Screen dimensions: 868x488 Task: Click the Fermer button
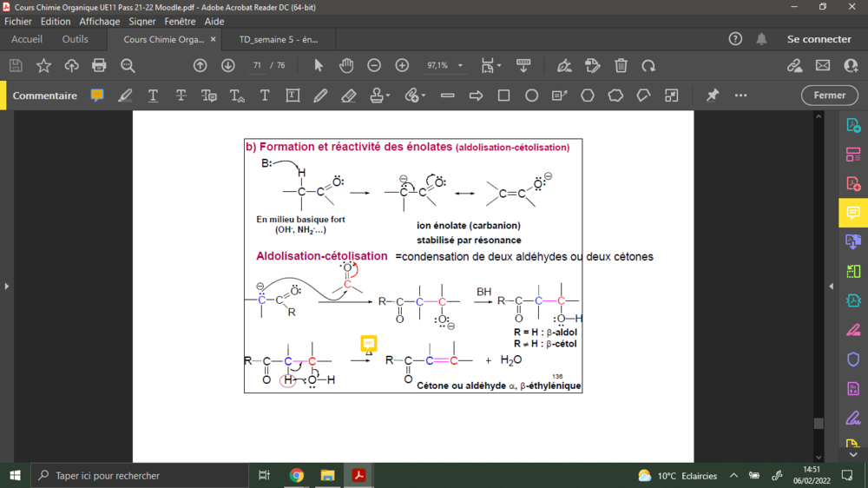point(829,96)
